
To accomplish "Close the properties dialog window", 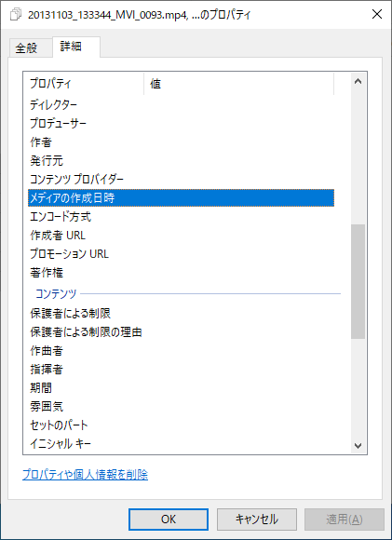I will (377, 15).
